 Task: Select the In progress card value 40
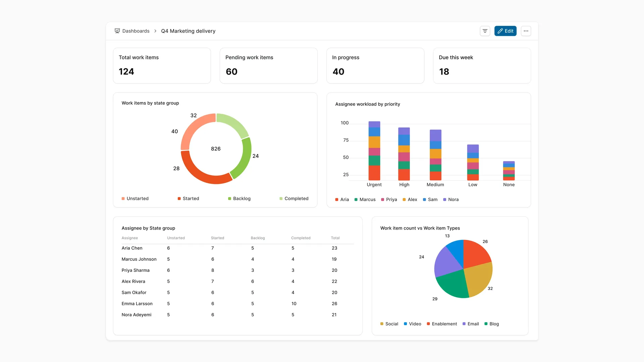(x=338, y=72)
